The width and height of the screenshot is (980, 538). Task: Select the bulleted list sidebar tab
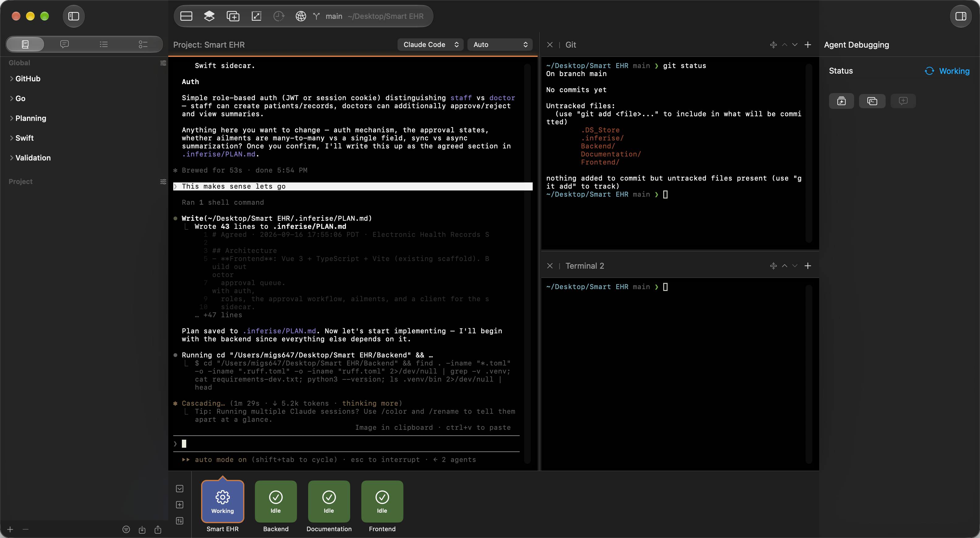pyautogui.click(x=104, y=45)
